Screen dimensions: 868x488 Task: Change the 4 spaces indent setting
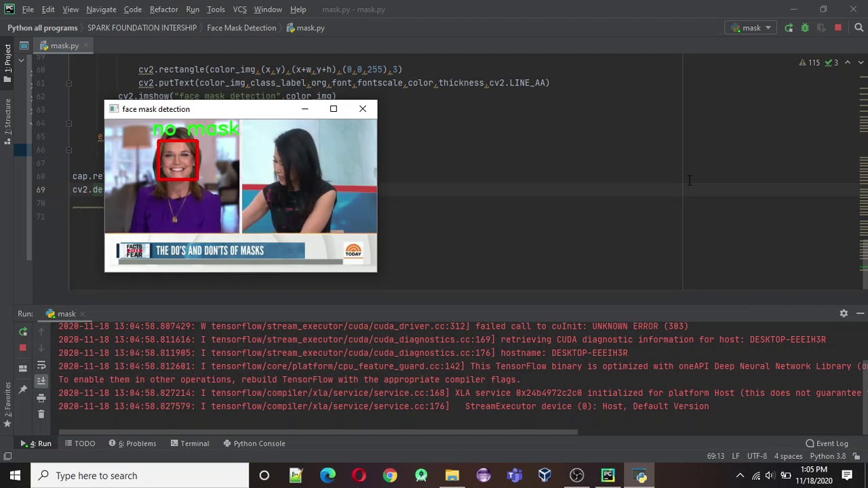[788, 456]
